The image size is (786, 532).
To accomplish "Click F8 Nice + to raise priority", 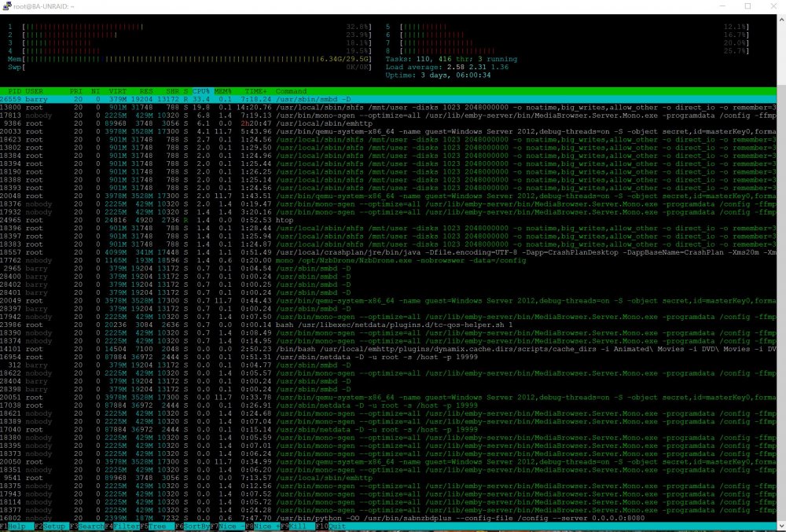I will click(x=263, y=526).
